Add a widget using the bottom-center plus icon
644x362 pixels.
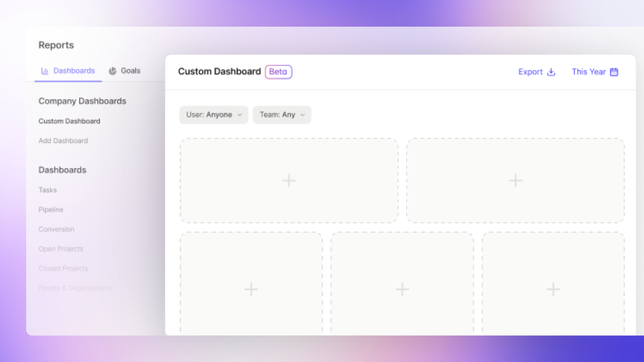click(x=402, y=289)
